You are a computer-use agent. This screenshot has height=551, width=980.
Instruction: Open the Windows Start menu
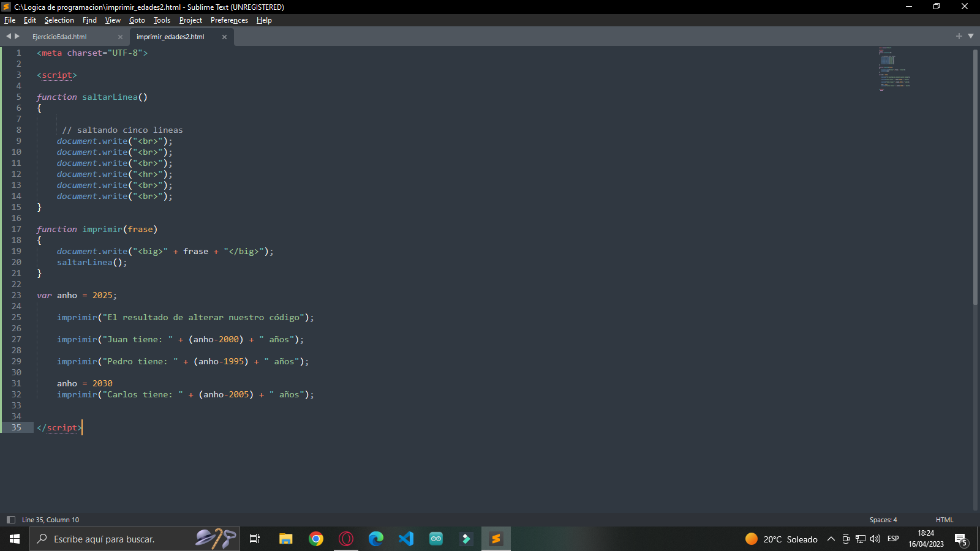click(15, 539)
